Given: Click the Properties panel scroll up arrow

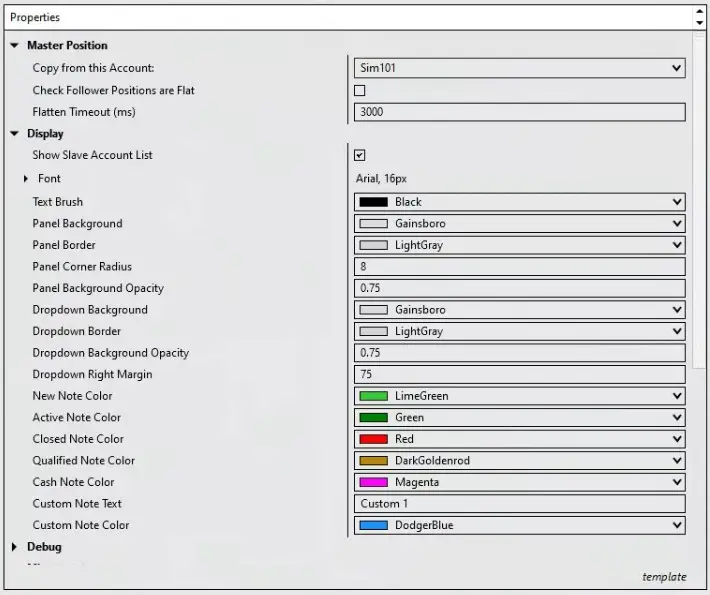Looking at the screenshot, I should pyautogui.click(x=699, y=12).
